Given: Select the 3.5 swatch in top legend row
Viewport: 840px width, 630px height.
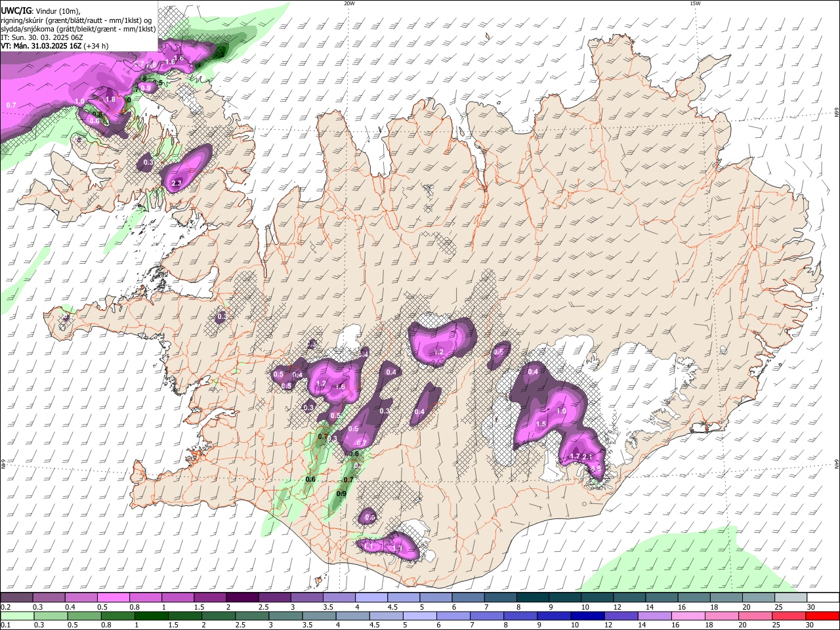Looking at the screenshot, I should click(x=339, y=598).
